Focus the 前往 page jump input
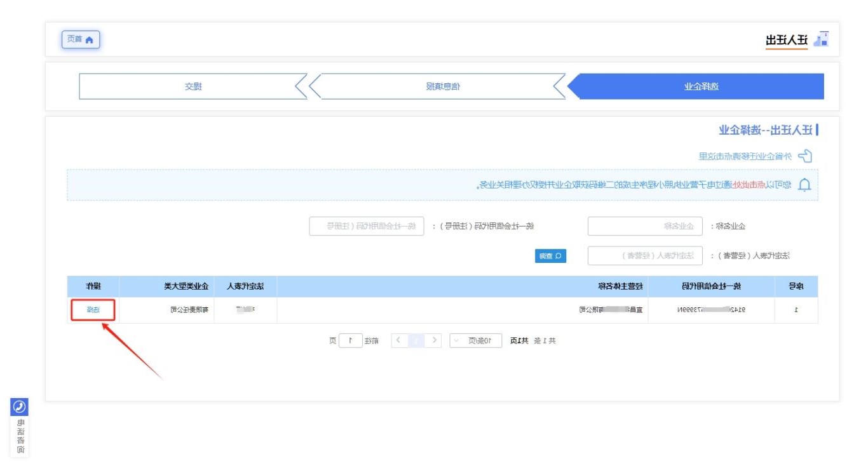This screenshot has height=468, width=868. pyautogui.click(x=351, y=340)
